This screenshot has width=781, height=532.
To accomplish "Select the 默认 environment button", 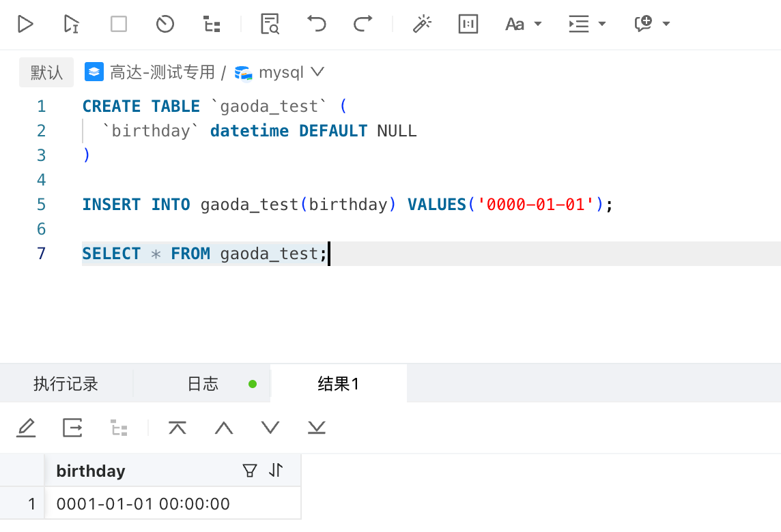I will click(46, 72).
